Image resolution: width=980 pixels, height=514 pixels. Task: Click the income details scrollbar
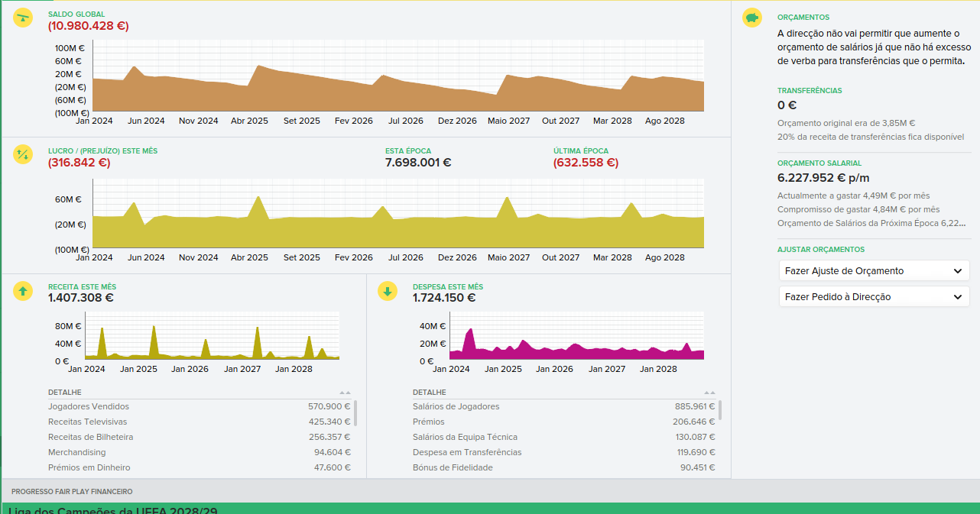pos(355,412)
